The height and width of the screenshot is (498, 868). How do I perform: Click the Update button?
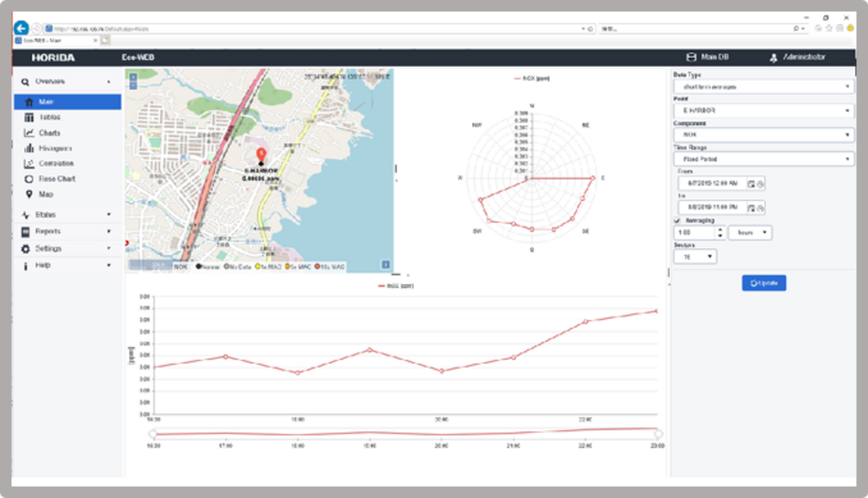[764, 283]
